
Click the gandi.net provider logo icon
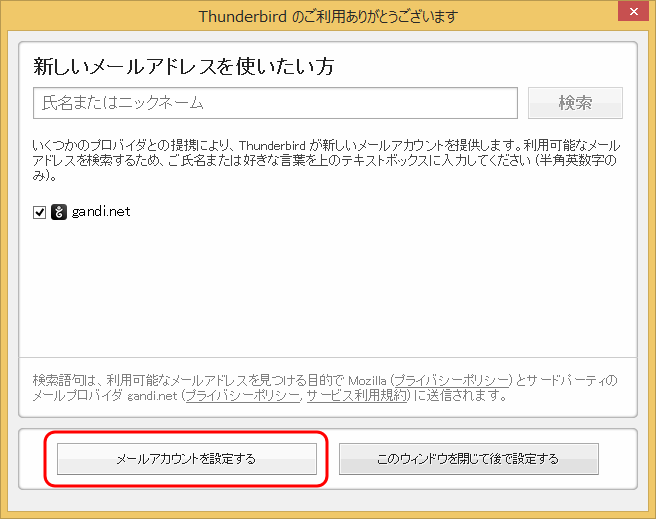[x=59, y=212]
